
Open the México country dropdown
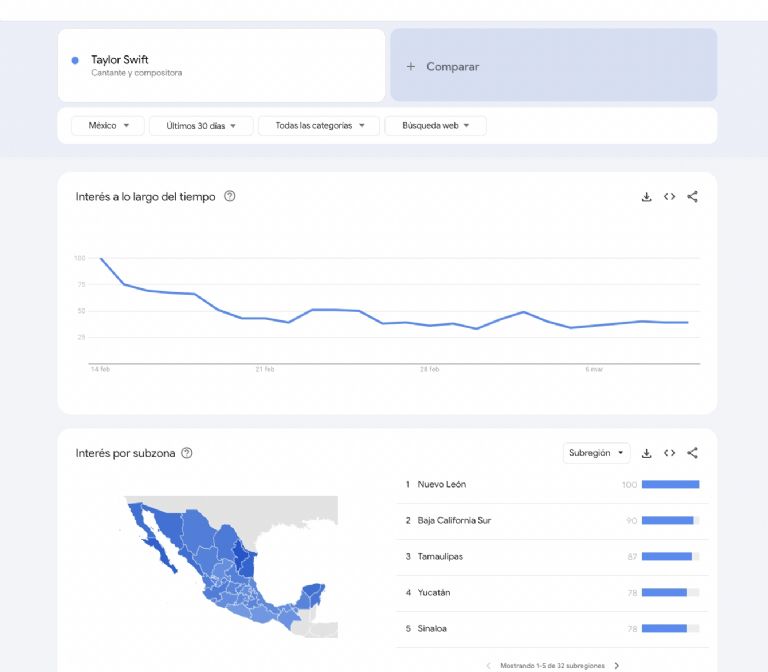tap(108, 126)
